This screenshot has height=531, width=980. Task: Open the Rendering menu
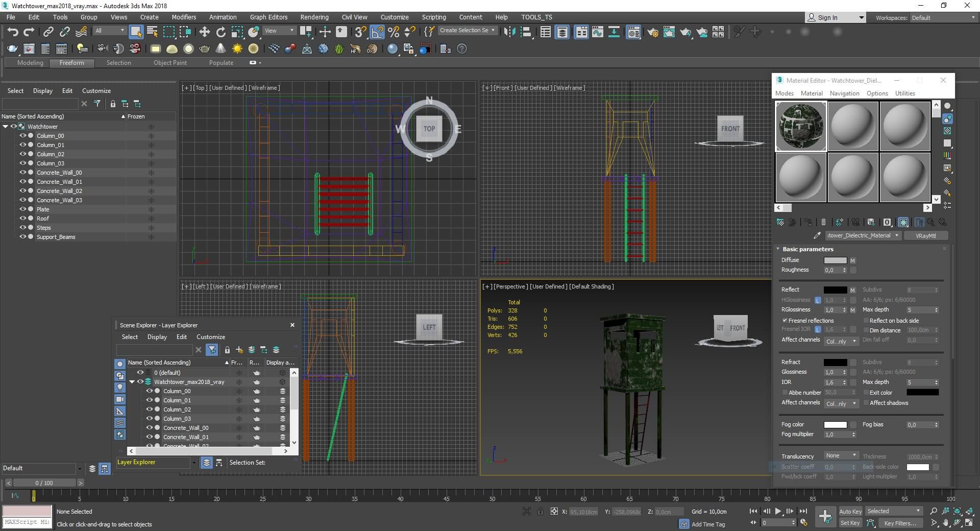[314, 17]
